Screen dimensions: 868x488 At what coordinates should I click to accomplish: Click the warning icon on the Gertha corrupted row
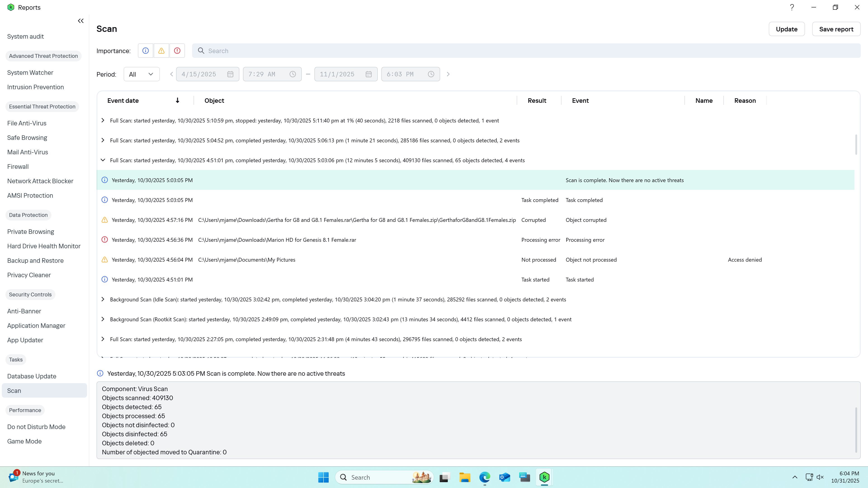pyautogui.click(x=105, y=220)
